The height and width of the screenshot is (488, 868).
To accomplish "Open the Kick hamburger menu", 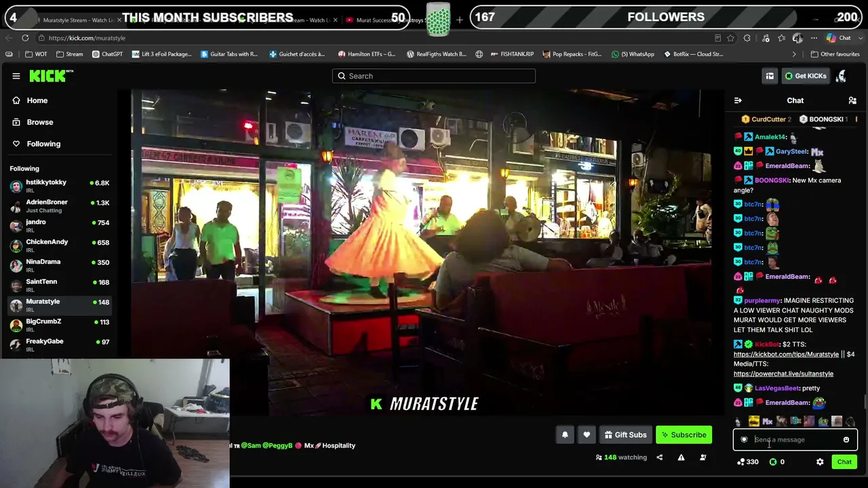I will point(16,76).
